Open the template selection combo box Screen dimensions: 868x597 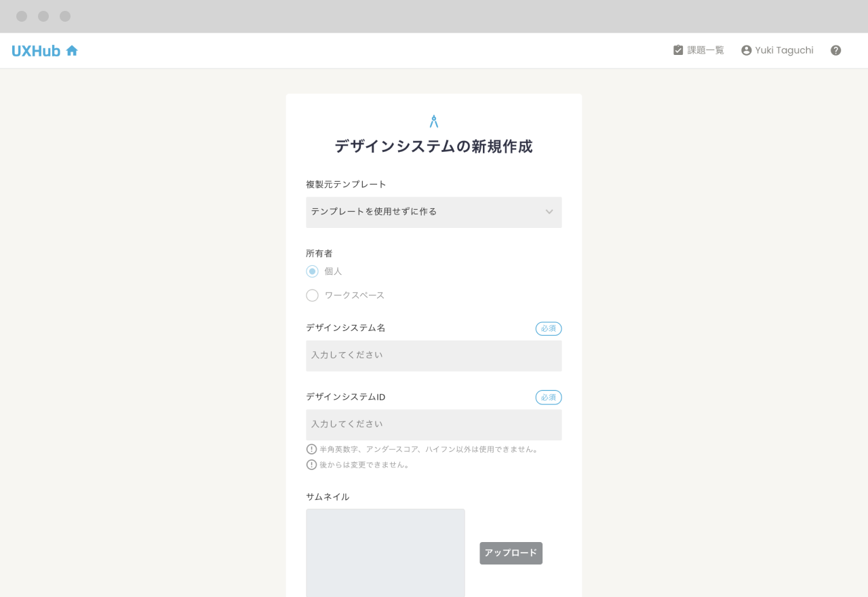[434, 212]
